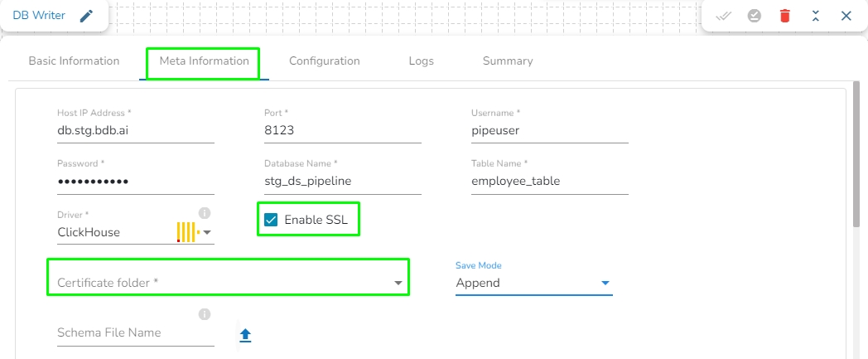The width and height of the screenshot is (868, 359).
Task: Go to the Logs tab
Action: [421, 61]
